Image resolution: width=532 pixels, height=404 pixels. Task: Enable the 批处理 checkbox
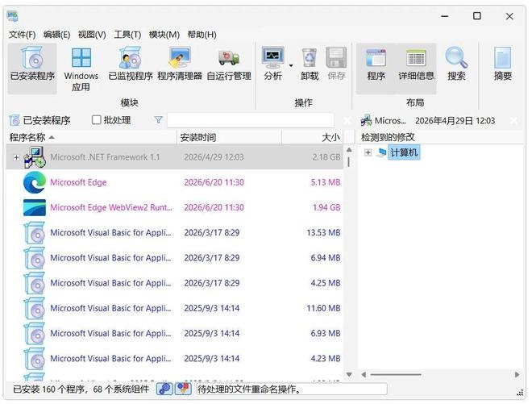(x=97, y=120)
